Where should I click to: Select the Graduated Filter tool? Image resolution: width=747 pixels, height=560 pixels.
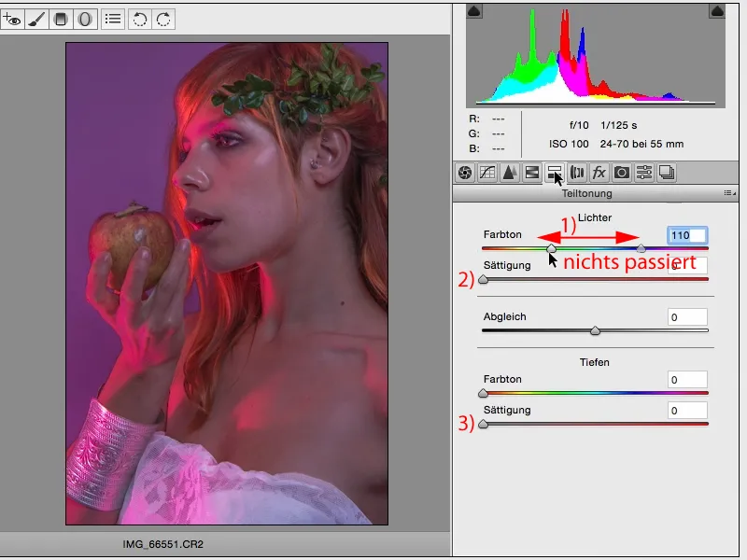pyautogui.click(x=61, y=20)
